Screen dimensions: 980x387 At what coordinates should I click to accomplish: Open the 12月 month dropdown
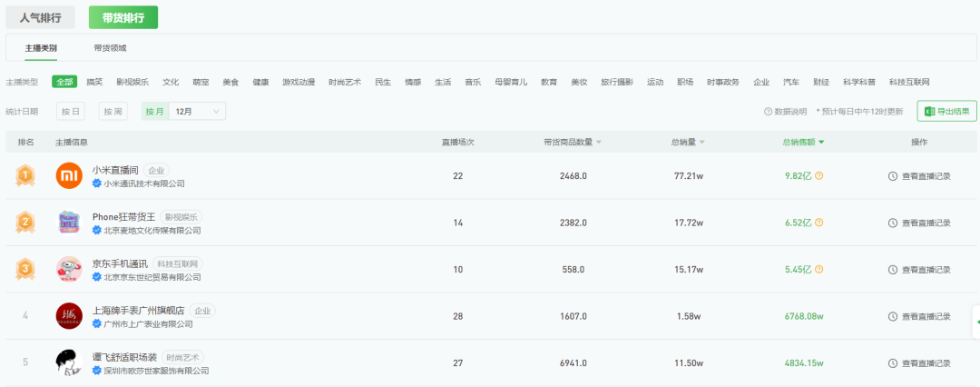[x=198, y=112]
